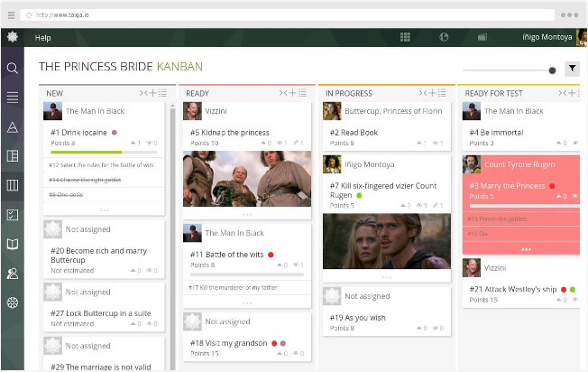
Task: Toggle watchers eye on Drink iocaine card
Action: [152, 143]
